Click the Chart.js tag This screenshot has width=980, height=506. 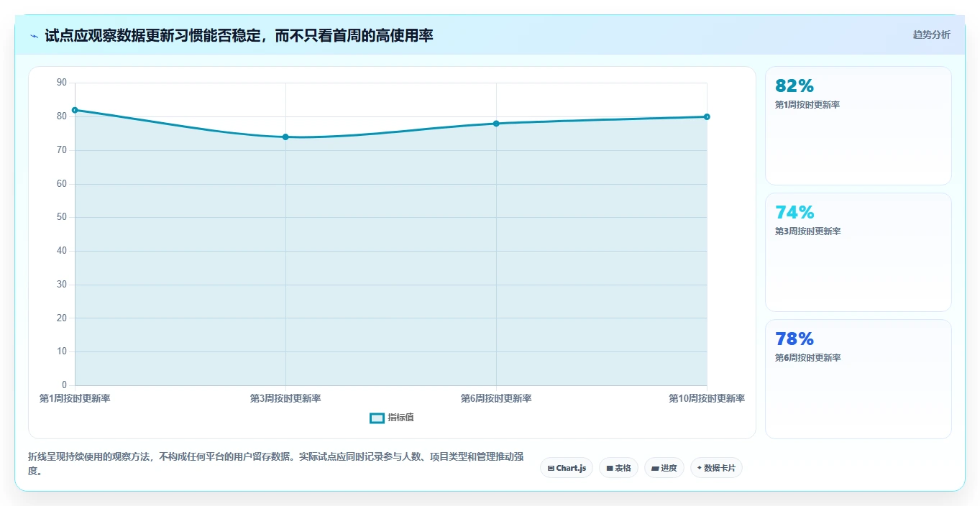(x=567, y=468)
